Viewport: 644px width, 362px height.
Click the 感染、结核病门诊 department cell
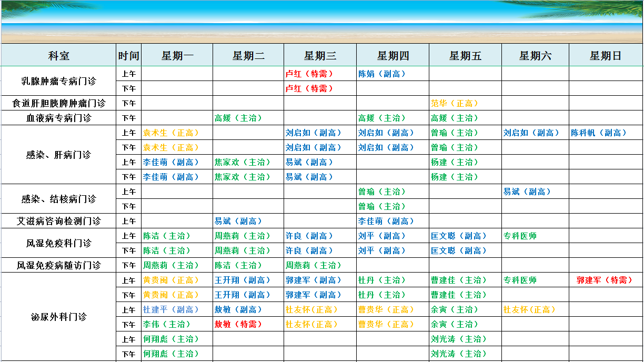(58, 199)
